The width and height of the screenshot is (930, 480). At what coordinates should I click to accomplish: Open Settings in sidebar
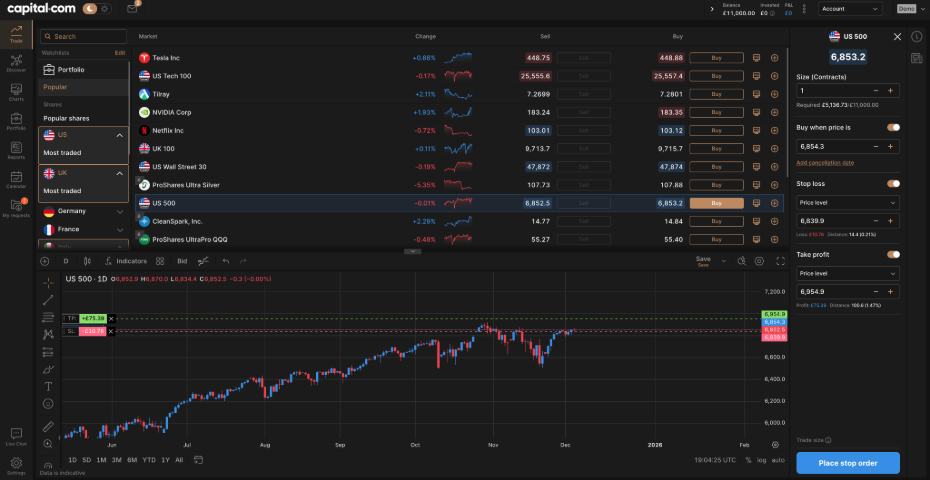[16, 466]
